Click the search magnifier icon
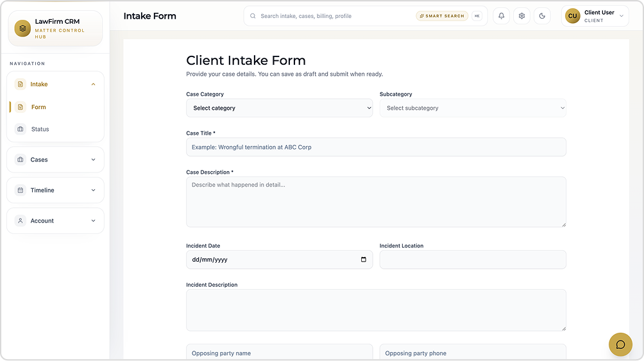 (253, 16)
